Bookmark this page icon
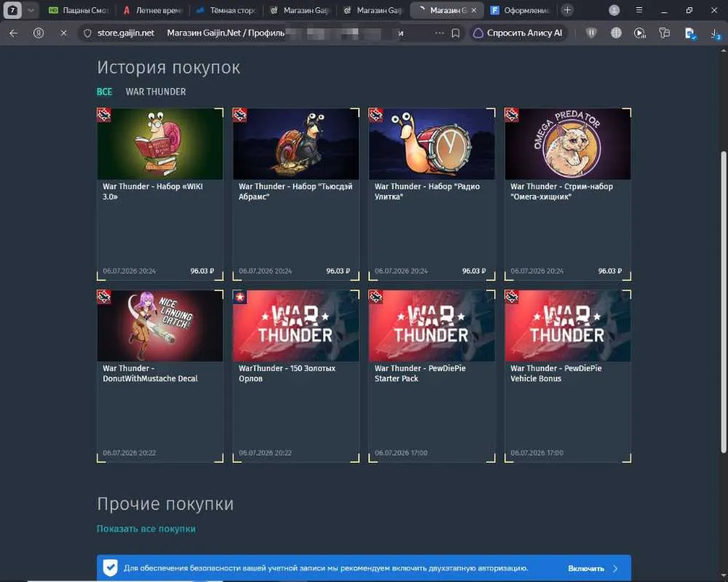728x582 pixels. point(456,33)
